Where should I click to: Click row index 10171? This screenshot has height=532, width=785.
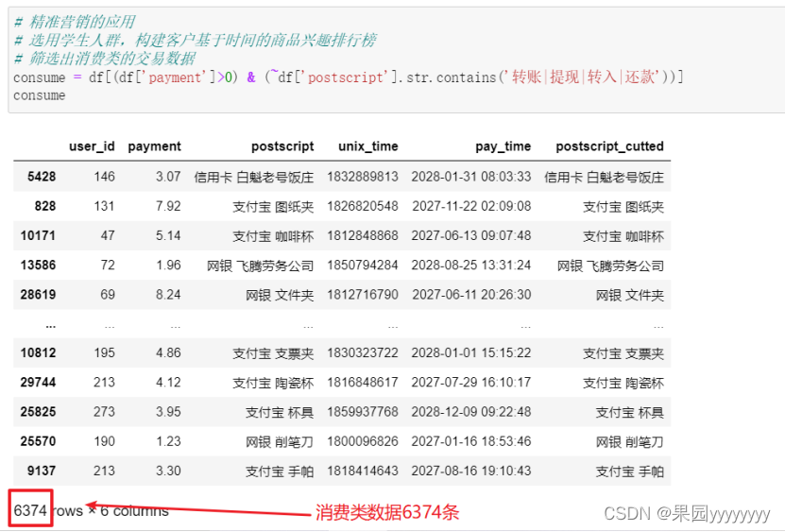coord(38,235)
